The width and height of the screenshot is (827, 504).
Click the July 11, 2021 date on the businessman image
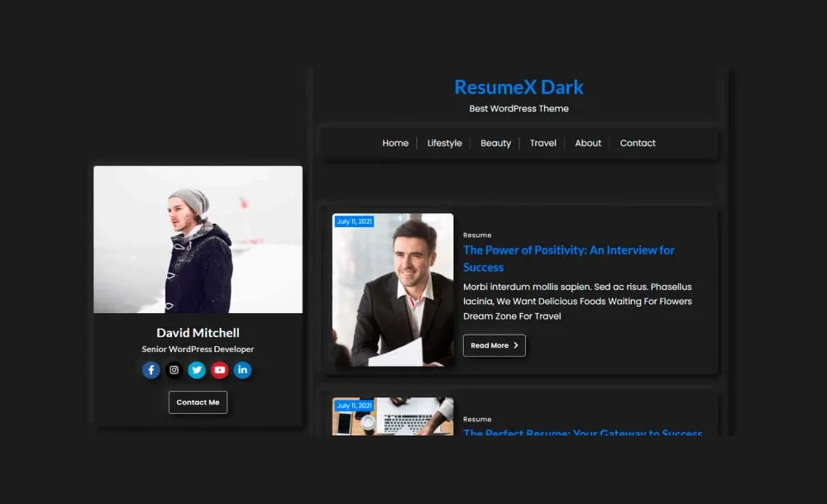pyautogui.click(x=355, y=221)
